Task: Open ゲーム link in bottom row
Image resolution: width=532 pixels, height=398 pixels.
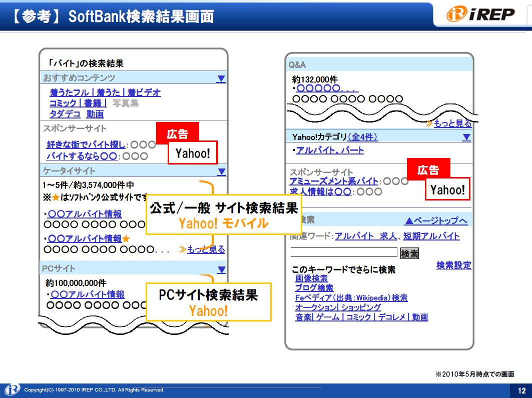Action: point(327,317)
